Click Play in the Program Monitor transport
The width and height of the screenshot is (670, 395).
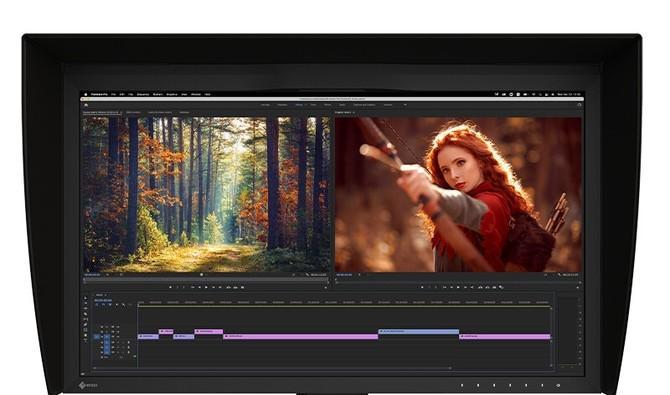[458, 287]
